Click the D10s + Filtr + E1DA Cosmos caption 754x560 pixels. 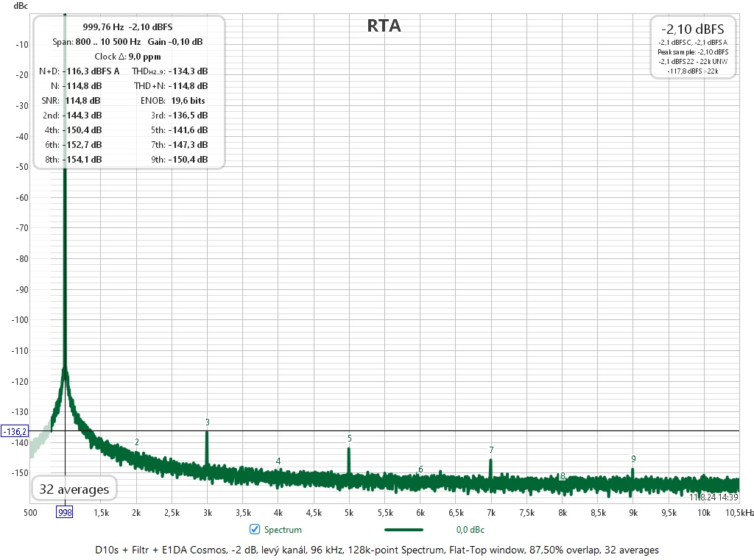377,550
